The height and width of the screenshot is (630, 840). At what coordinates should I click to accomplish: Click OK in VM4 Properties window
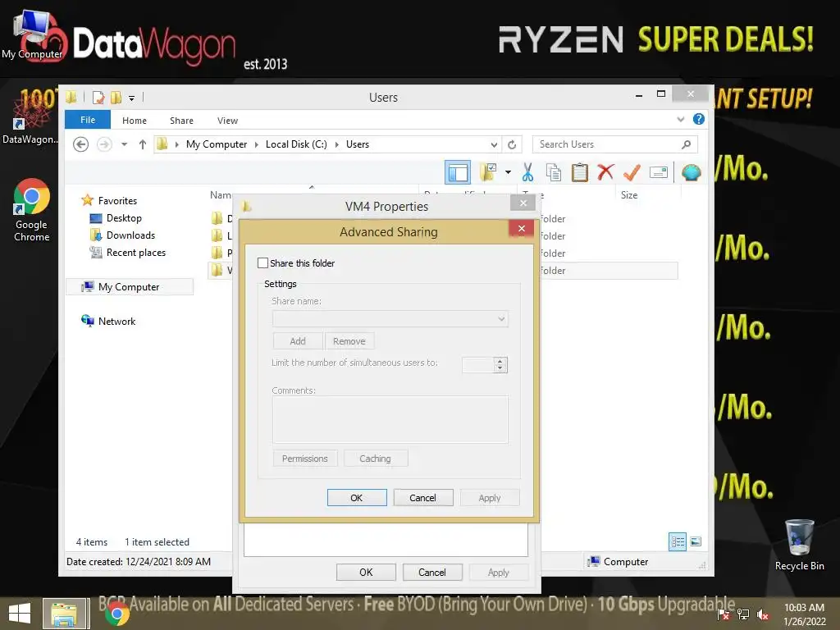pos(366,572)
